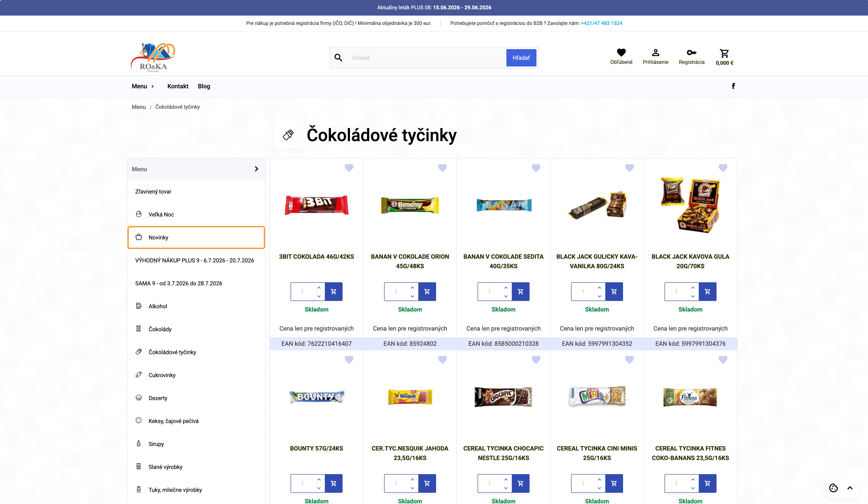Add CEREAL TYCINKA FITNES to cart
The height and width of the screenshot is (504, 868).
click(x=707, y=483)
